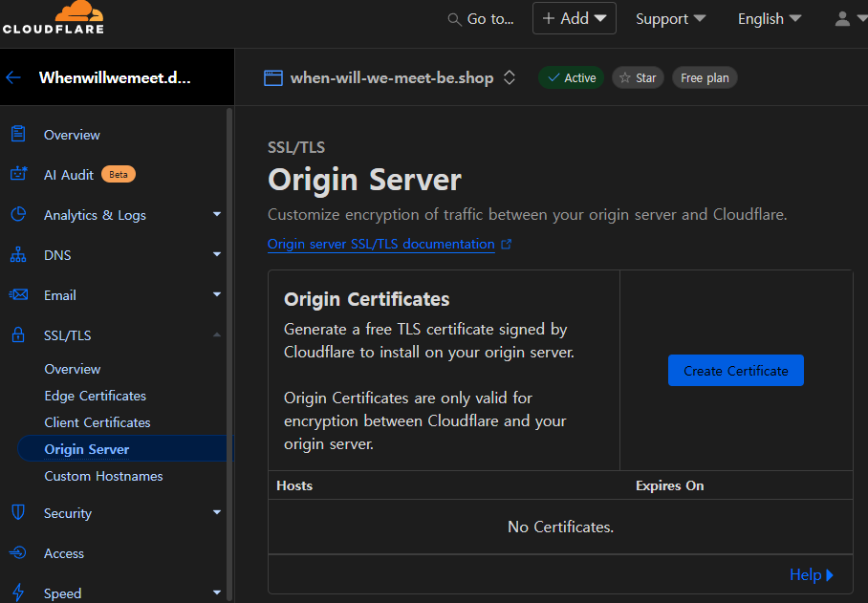Click the sidebar vertical scrollbar
Image resolution: width=868 pixels, height=603 pixels.
[229, 354]
